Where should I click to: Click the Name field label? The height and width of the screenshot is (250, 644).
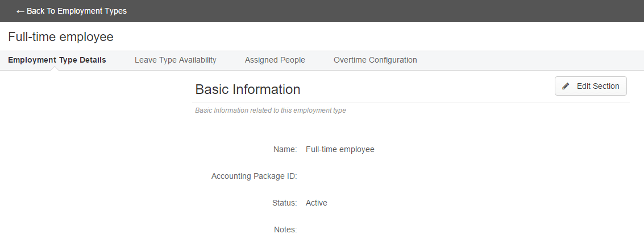285,149
